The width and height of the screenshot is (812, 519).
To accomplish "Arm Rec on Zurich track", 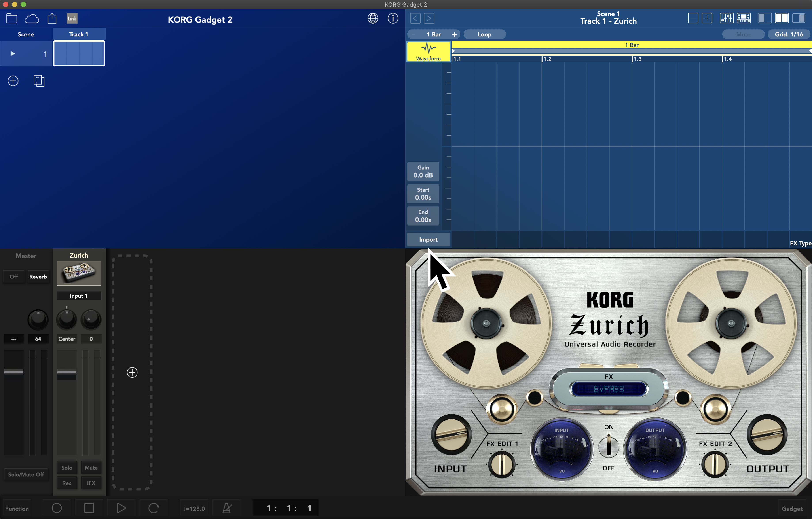I will click(x=67, y=483).
